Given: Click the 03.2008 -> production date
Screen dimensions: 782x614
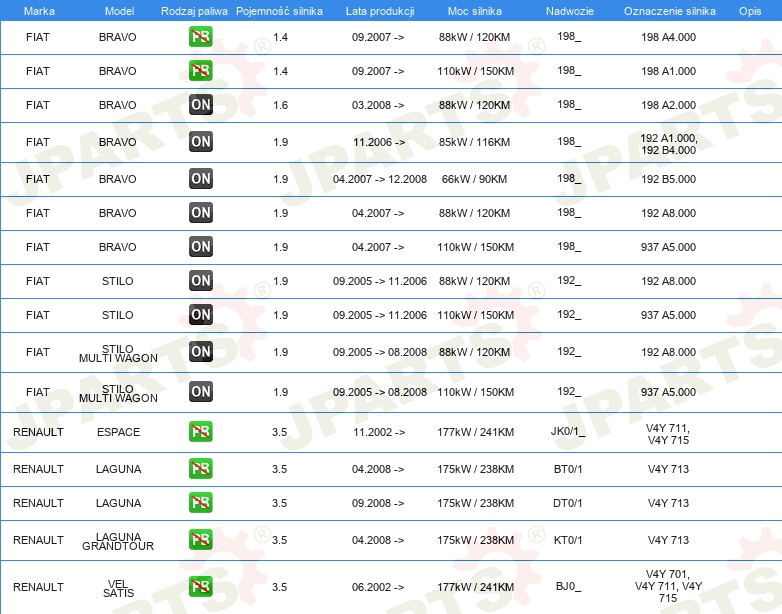Looking at the screenshot, I should (x=378, y=105).
